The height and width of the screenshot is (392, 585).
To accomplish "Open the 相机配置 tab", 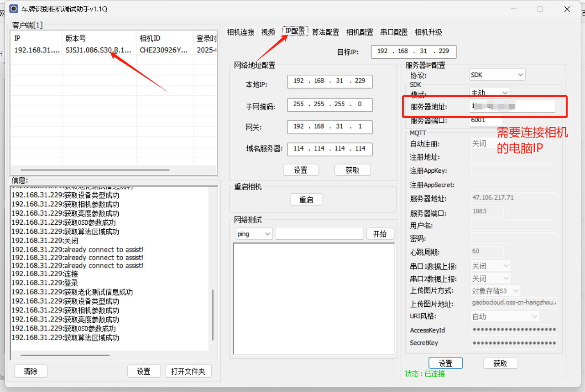I will coord(360,32).
